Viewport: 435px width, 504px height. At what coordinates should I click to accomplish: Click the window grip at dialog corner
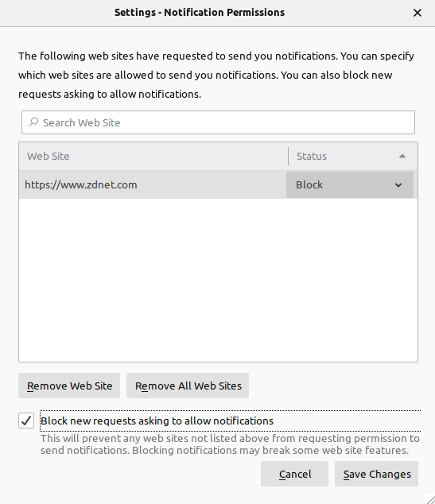point(429,498)
